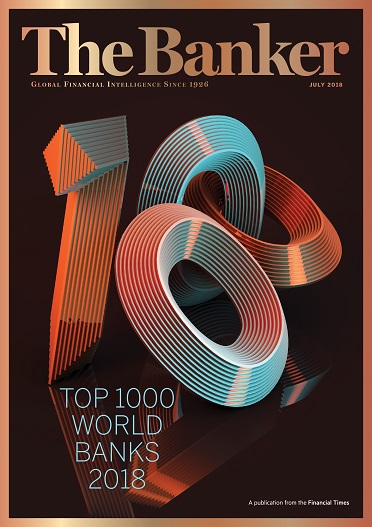This screenshot has height=527, width=372.
Task: Click the word "Banker" in the masthead
Action: (244, 49)
